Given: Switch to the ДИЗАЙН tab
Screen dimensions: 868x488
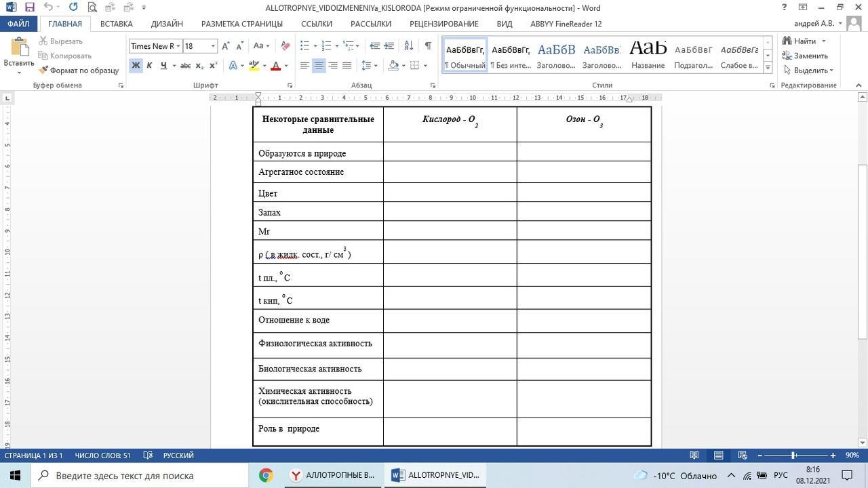Looking at the screenshot, I should (x=167, y=24).
